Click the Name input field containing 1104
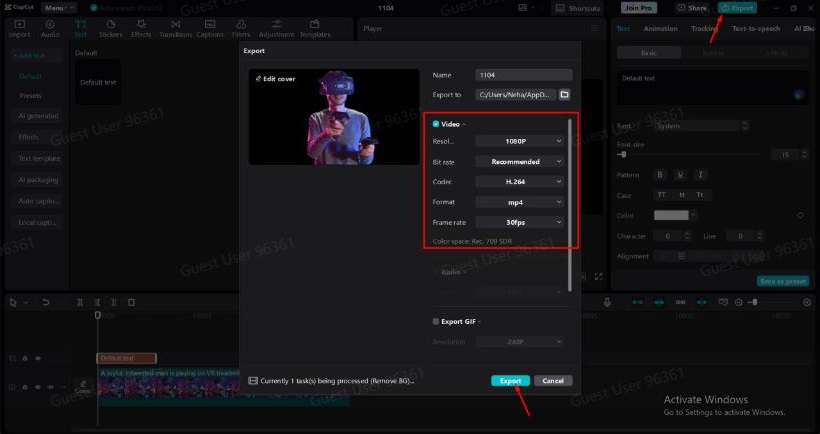 tap(524, 74)
